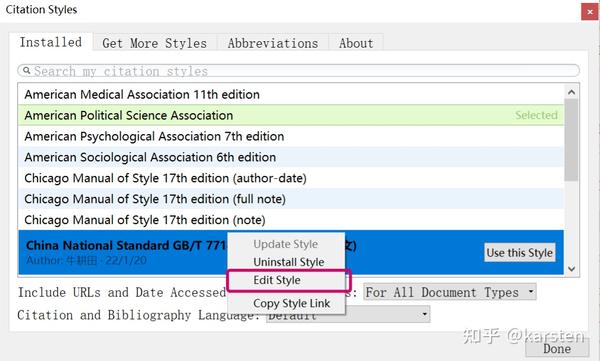The height and width of the screenshot is (361, 600).
Task: Click the list scroll up arrow
Action: (x=572, y=92)
